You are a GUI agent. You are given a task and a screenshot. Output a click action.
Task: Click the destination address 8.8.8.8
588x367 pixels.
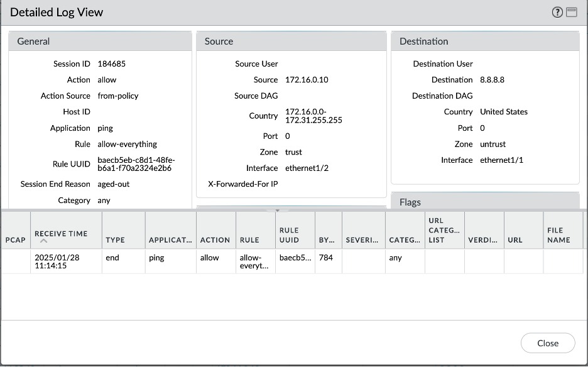point(492,80)
